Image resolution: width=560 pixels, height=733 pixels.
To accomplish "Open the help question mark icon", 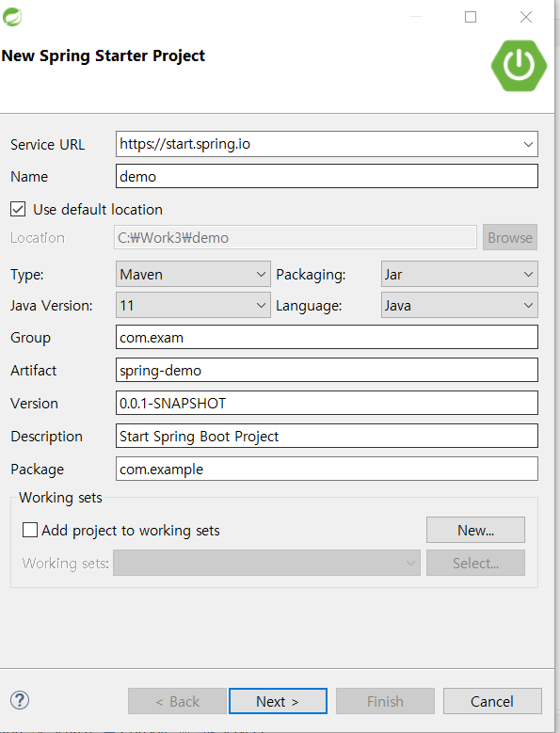I will (20, 700).
